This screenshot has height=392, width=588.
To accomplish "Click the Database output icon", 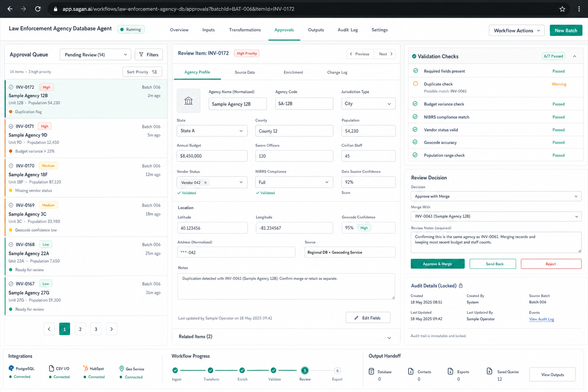I will coord(371,371).
